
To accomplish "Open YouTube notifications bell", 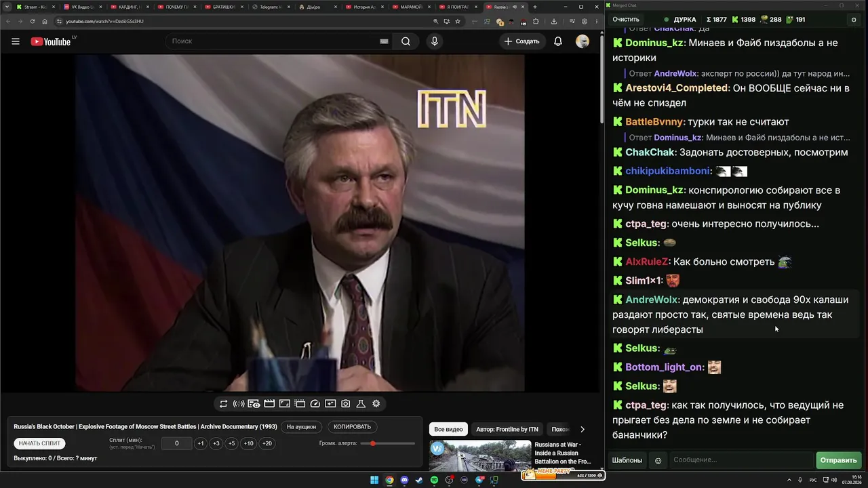I will pos(558,41).
